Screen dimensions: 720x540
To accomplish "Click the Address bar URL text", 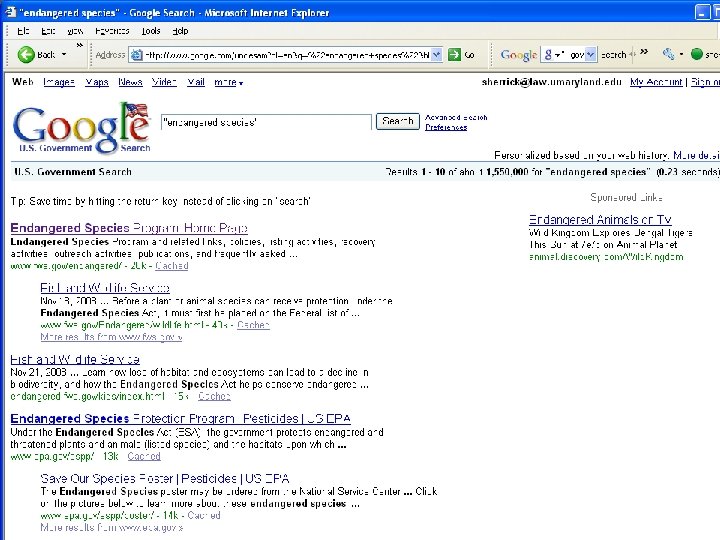I will pyautogui.click(x=287, y=55).
